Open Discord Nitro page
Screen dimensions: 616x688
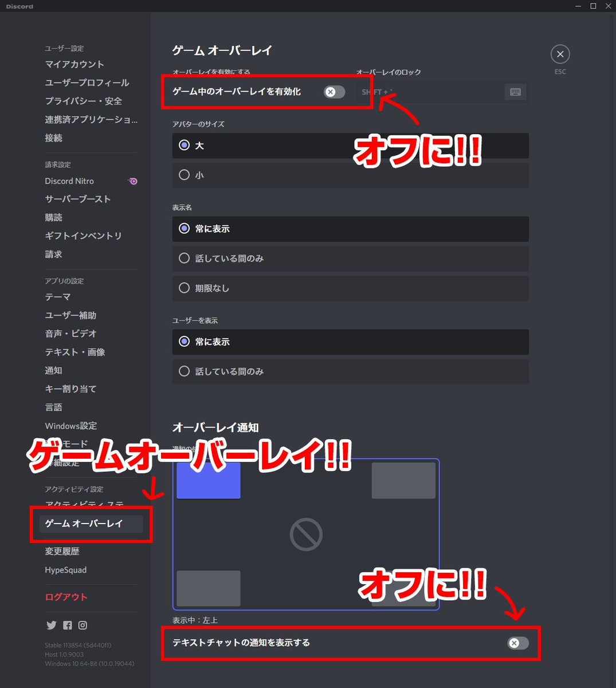69,181
